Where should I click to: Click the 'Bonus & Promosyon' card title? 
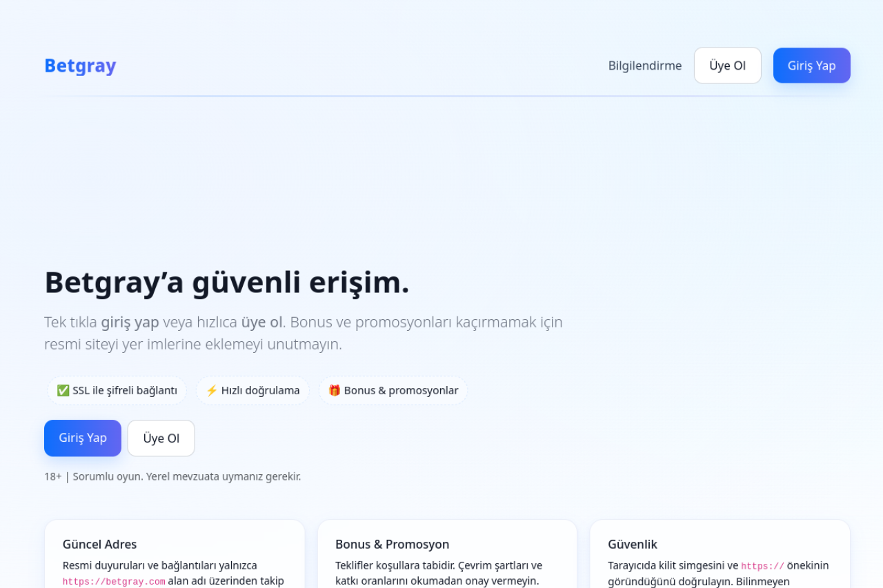click(x=393, y=545)
